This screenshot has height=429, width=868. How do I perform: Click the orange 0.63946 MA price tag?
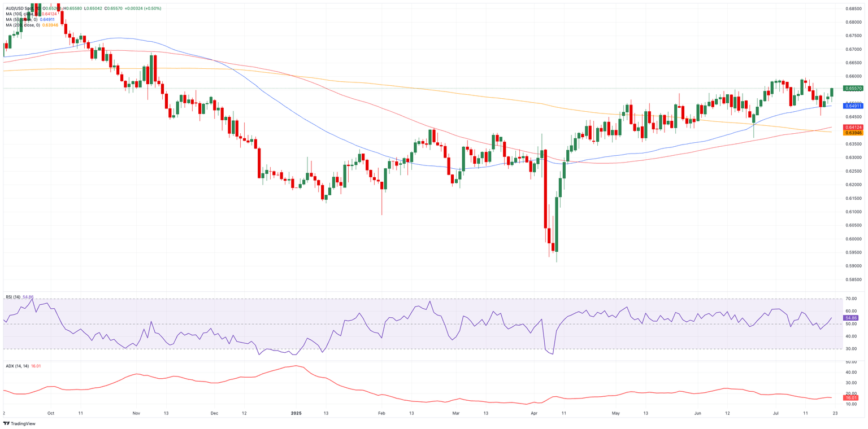(x=853, y=133)
